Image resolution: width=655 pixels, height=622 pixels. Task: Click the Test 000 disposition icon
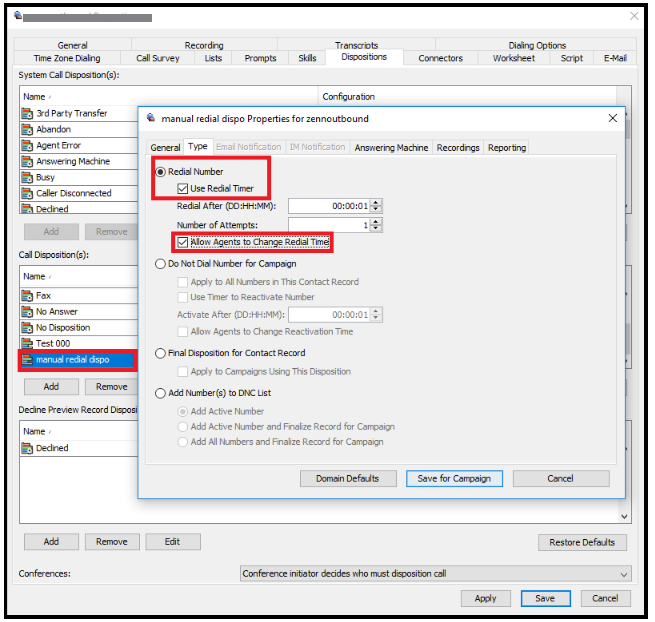click(27, 344)
